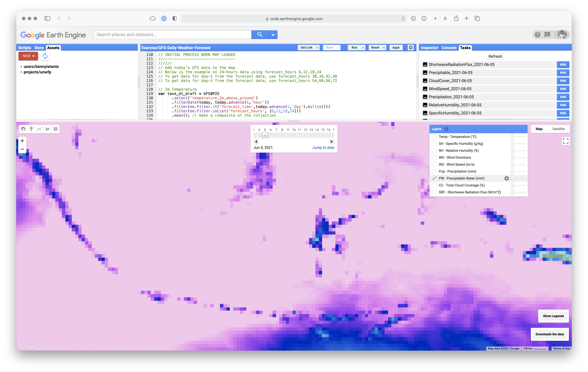This screenshot has width=588, height=372.
Task: Enable the Temp - Temperature layer
Action: 434,137
